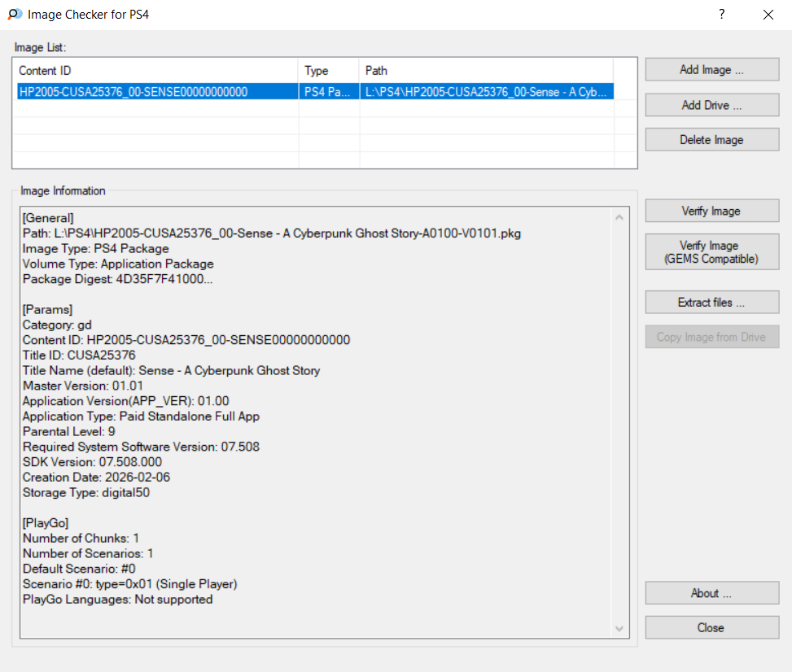Open the About dialog
The width and height of the screenshot is (792, 672).
[x=711, y=593]
